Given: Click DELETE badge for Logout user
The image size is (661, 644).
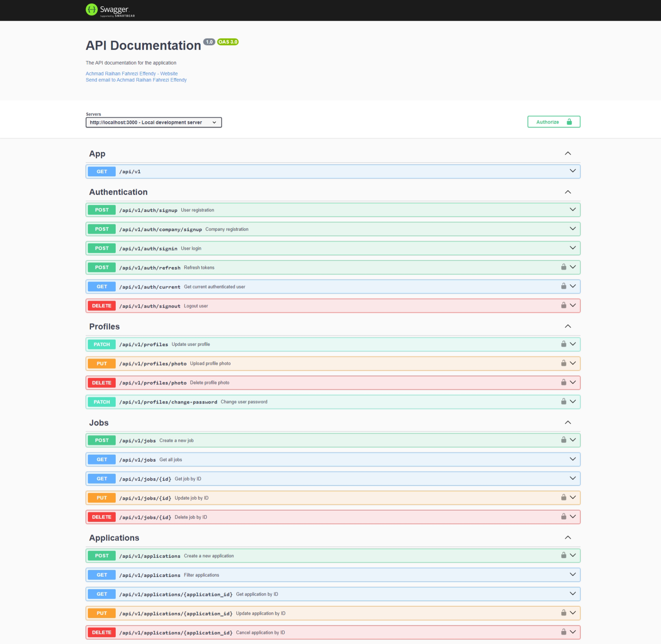Looking at the screenshot, I should pyautogui.click(x=102, y=306).
